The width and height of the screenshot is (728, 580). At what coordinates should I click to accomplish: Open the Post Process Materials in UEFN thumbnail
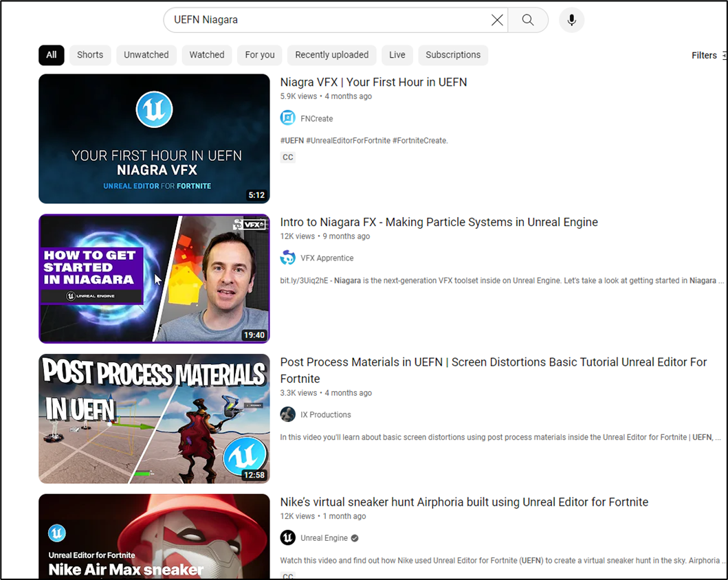154,419
